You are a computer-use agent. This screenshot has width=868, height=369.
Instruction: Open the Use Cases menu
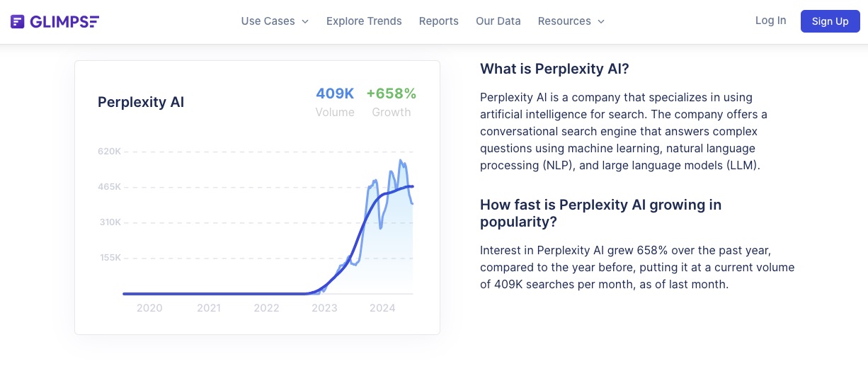(x=275, y=21)
